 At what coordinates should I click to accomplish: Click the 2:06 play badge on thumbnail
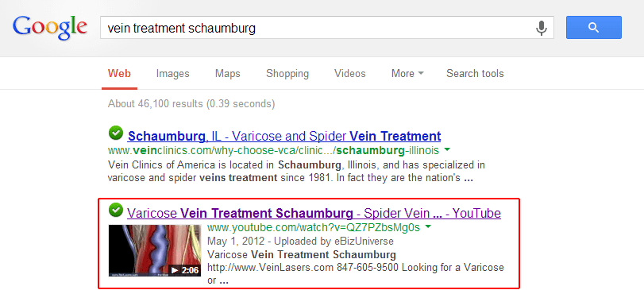coord(185,270)
